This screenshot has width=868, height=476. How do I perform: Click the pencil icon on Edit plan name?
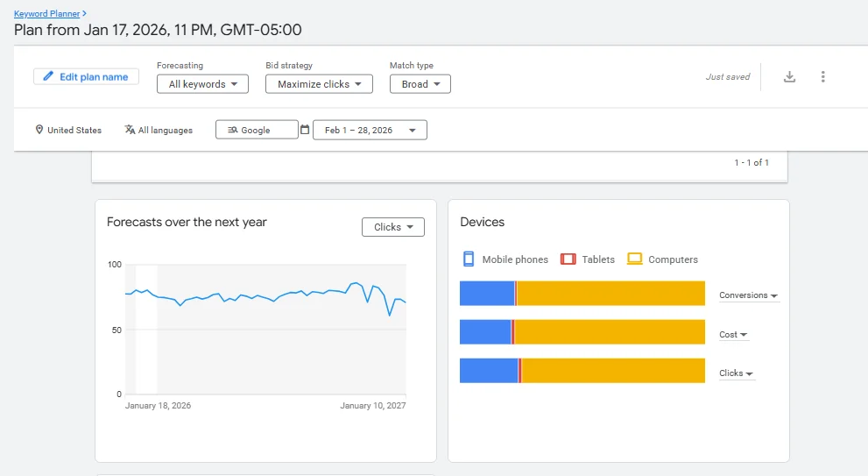pyautogui.click(x=48, y=76)
